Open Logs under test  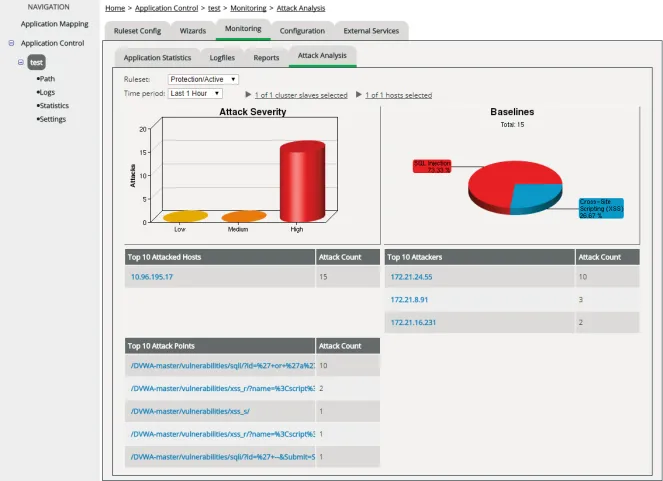[x=47, y=92]
